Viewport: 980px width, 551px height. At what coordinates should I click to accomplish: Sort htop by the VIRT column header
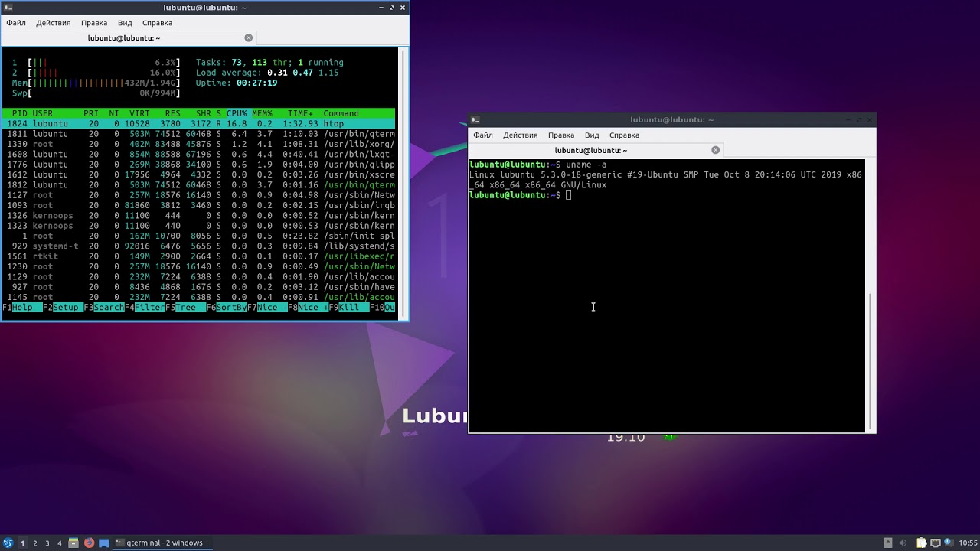139,113
